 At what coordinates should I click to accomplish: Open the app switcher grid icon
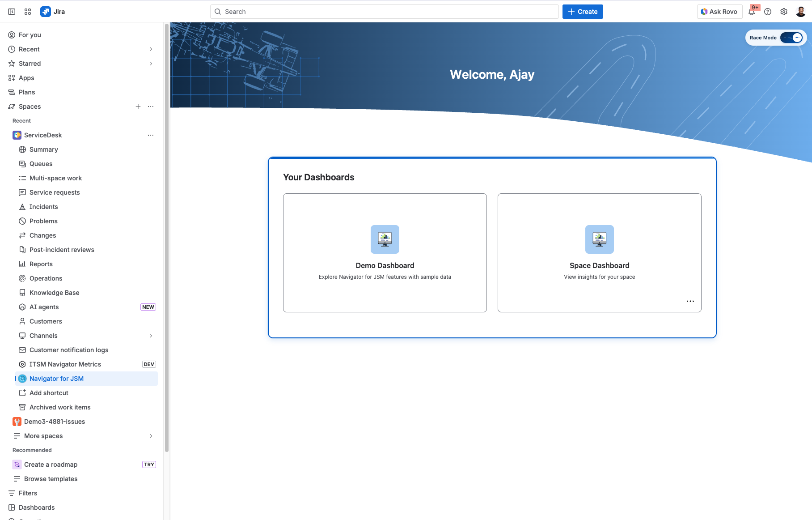click(x=28, y=12)
